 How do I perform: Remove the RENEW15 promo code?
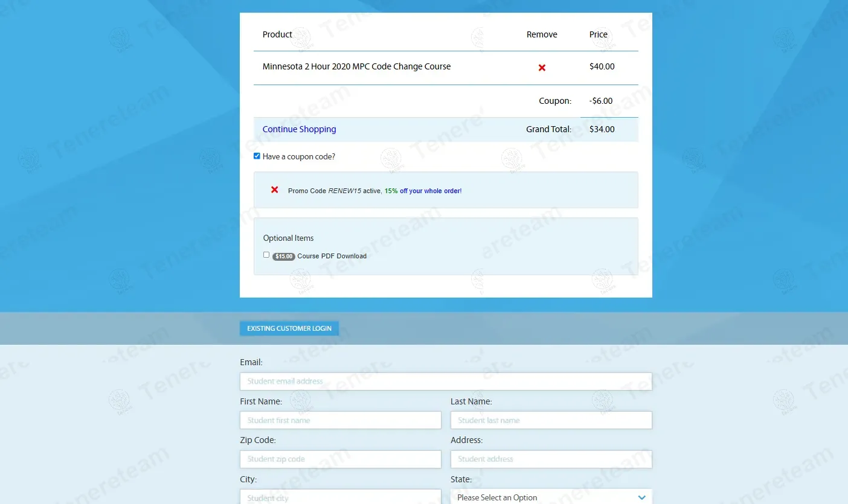(x=275, y=190)
